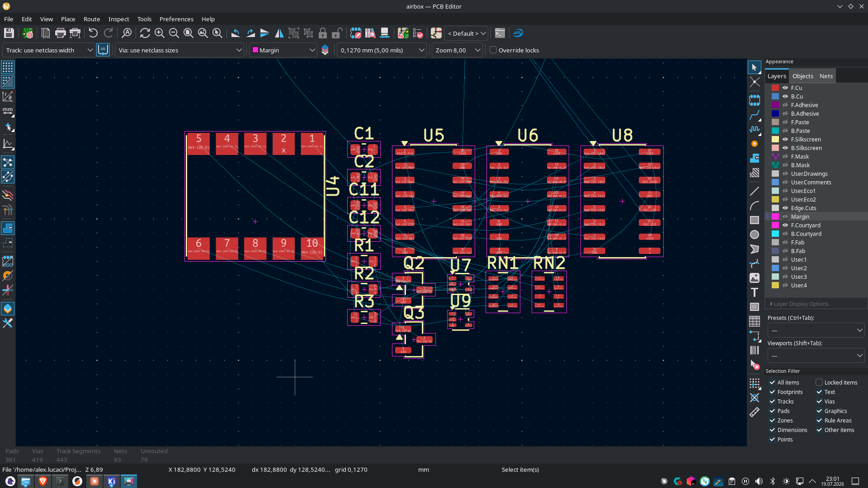Open the File menu
The height and width of the screenshot is (488, 868).
(x=9, y=19)
